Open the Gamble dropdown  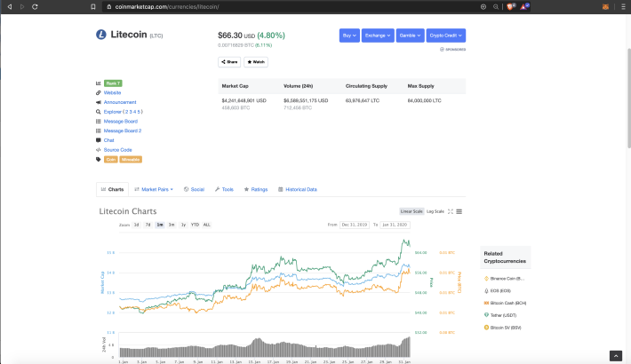point(410,36)
